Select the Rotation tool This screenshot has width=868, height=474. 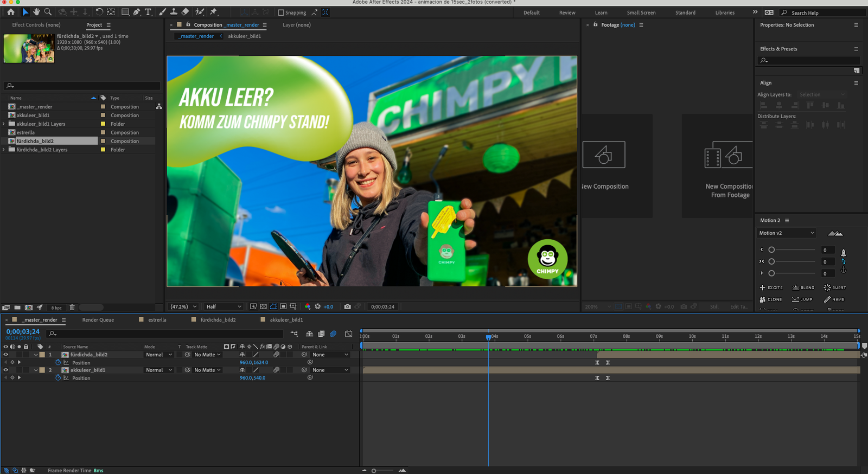tap(99, 12)
